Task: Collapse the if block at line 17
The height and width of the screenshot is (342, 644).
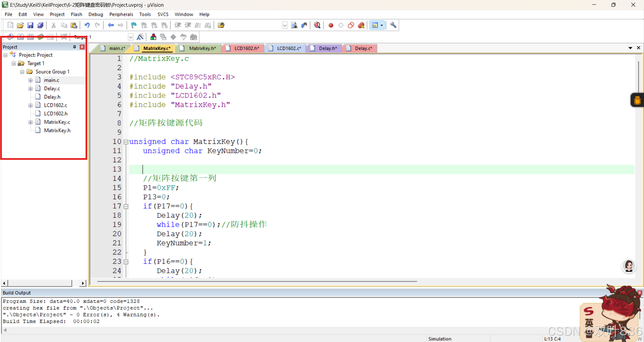Action: click(126, 207)
